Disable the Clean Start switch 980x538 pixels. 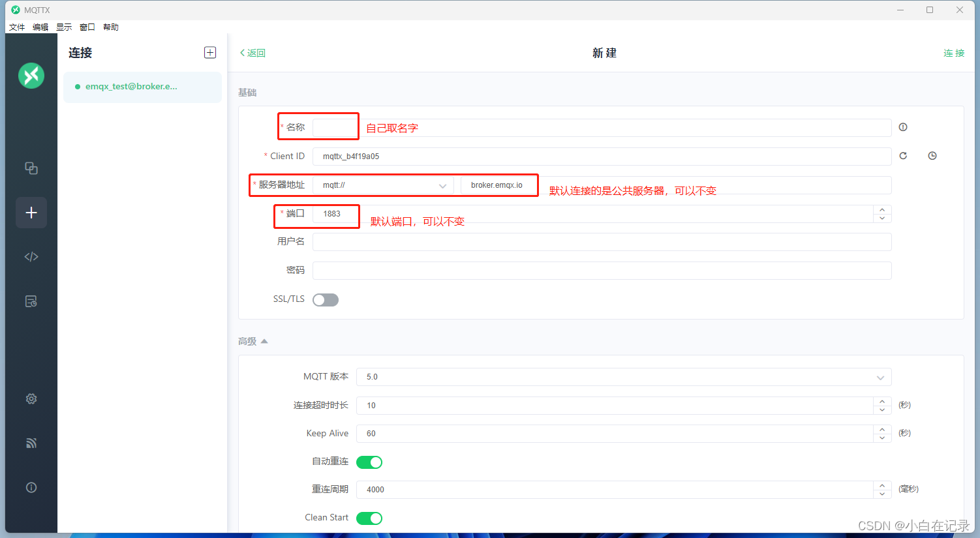click(369, 518)
